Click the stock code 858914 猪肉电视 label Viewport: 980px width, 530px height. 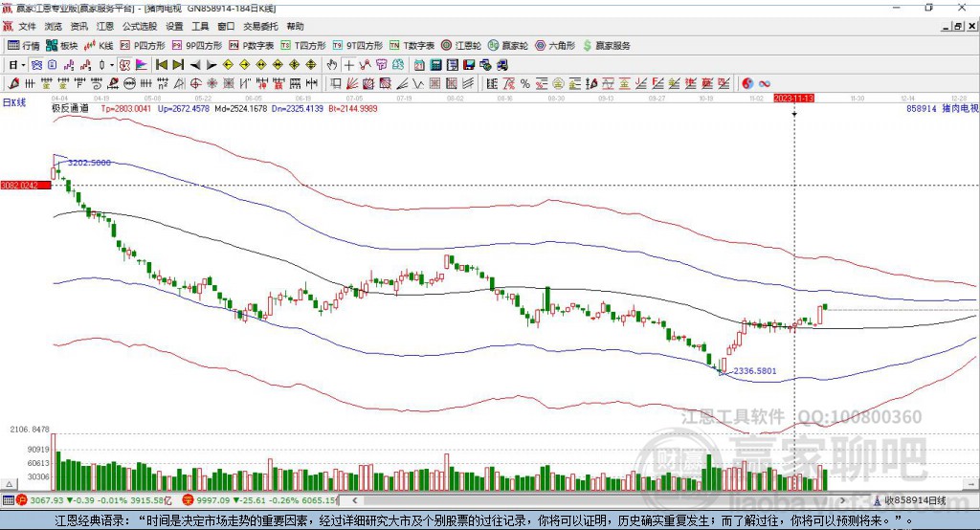[942, 108]
